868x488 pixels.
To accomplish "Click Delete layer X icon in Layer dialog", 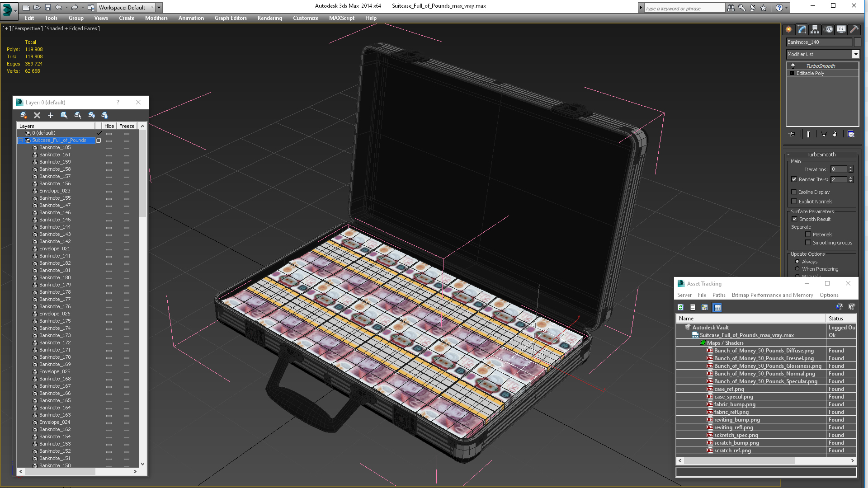I will (37, 115).
